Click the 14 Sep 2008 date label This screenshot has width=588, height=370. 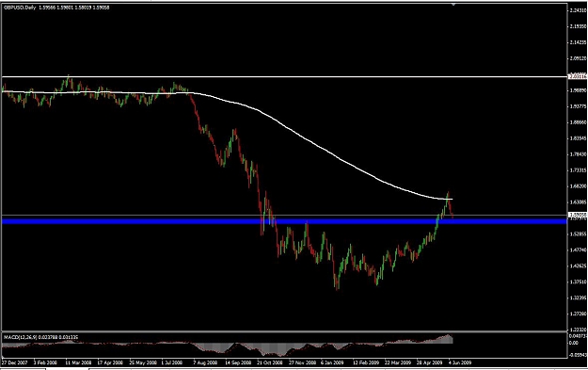(238, 362)
